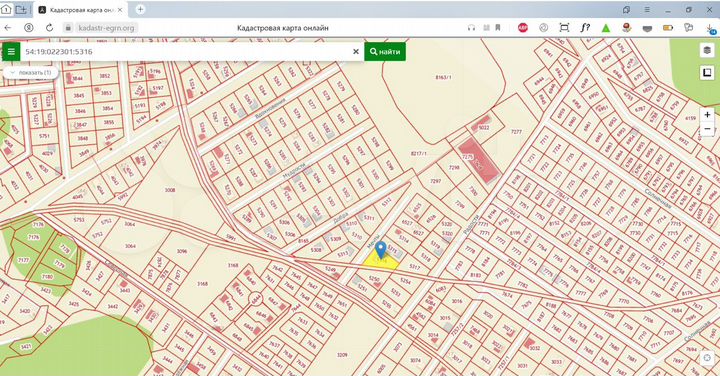Screen dimensions: 720x376
Task: Reload the current page
Action: pyautogui.click(x=49, y=28)
